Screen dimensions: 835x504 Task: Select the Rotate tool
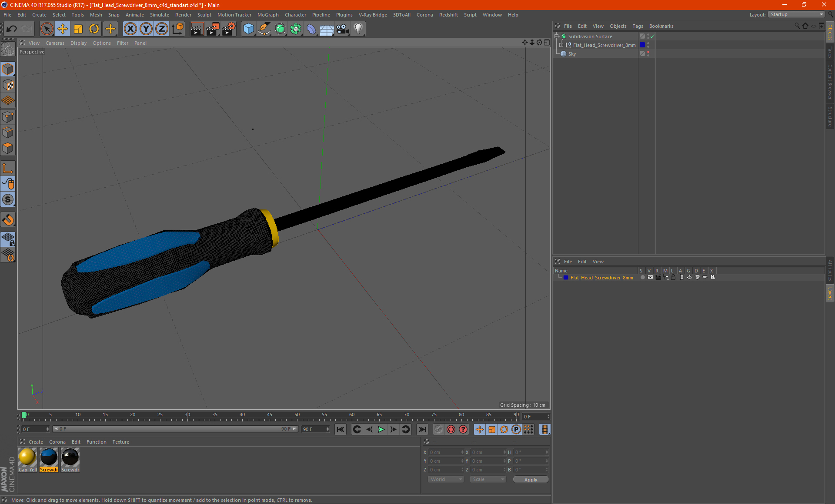pos(94,29)
